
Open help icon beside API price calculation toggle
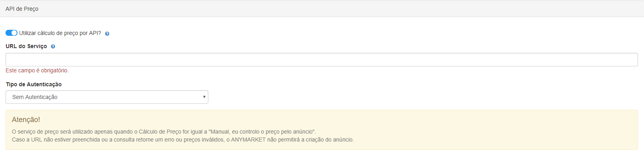107,34
